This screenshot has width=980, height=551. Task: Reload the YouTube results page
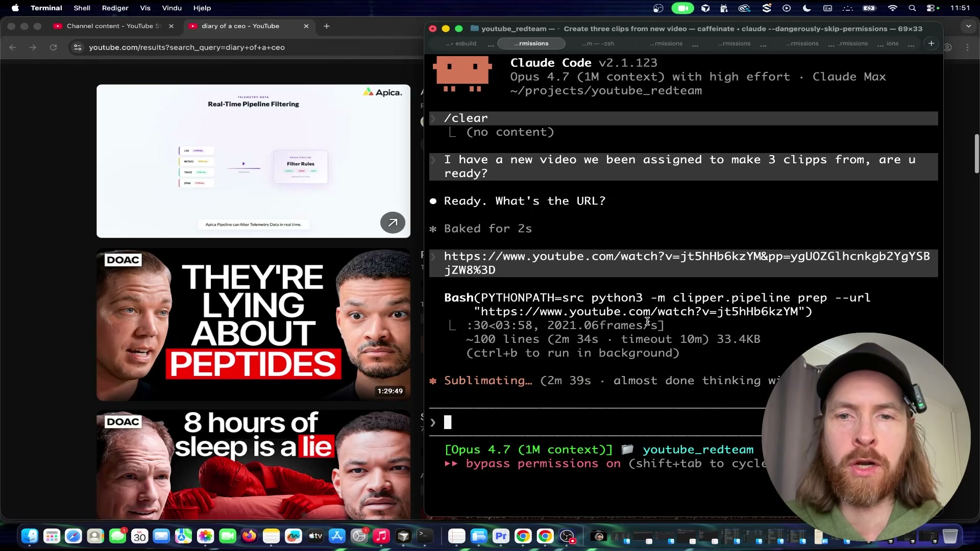click(53, 47)
